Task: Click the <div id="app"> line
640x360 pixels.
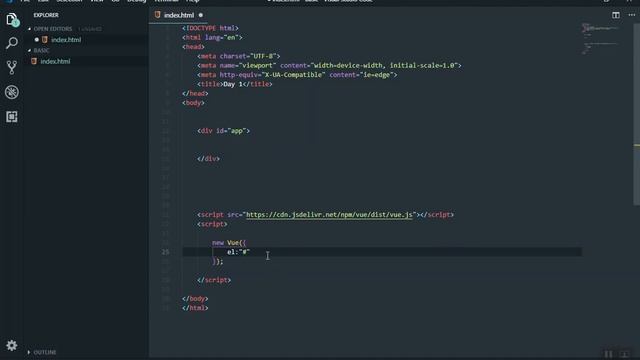Action: pyautogui.click(x=223, y=131)
